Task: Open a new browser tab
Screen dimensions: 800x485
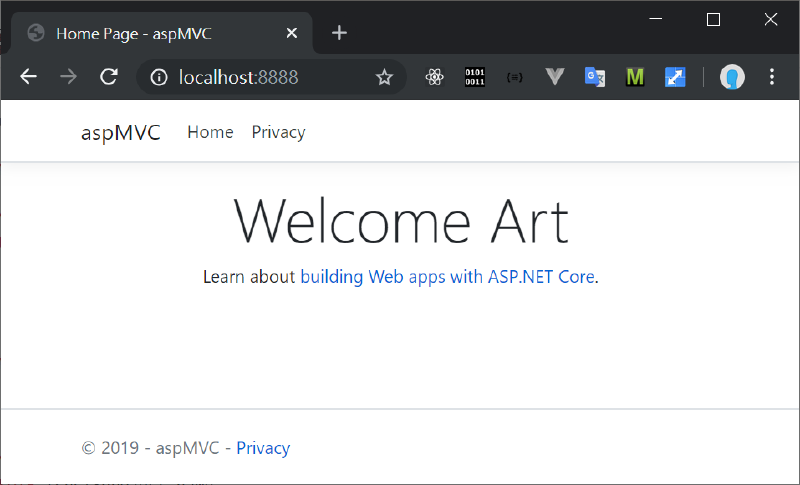Action: point(339,33)
